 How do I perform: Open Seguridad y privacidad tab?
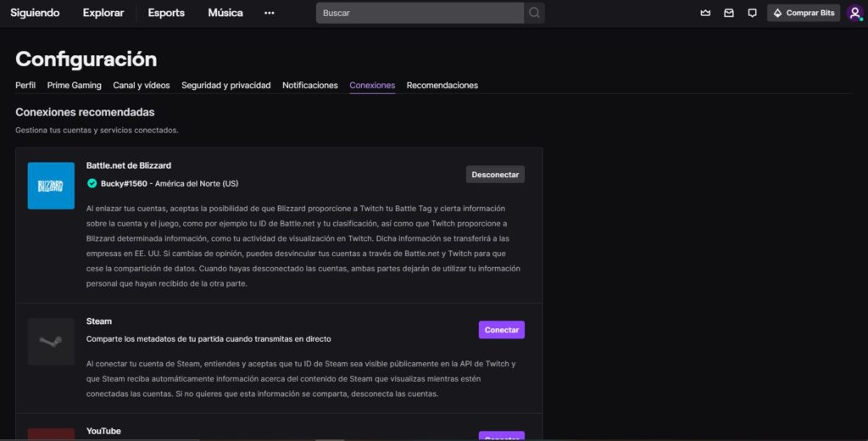coord(225,86)
